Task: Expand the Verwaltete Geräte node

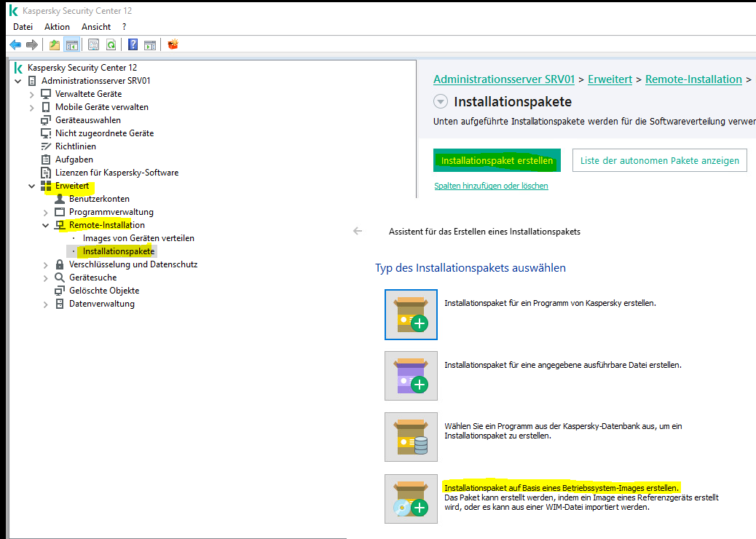Action: coord(32,95)
